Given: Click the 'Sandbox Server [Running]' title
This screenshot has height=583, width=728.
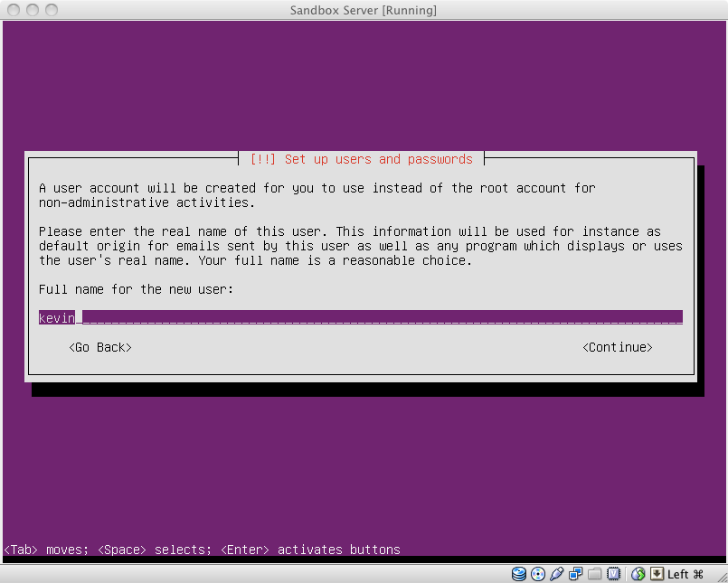Looking at the screenshot, I should (x=363, y=10).
